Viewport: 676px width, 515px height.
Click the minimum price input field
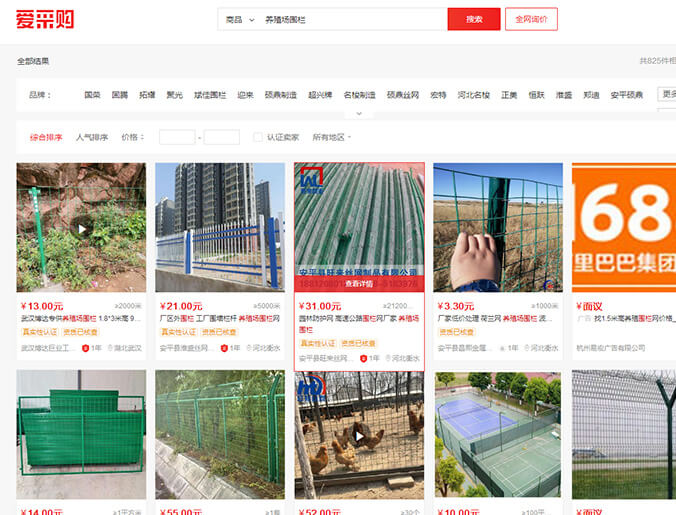tap(177, 137)
